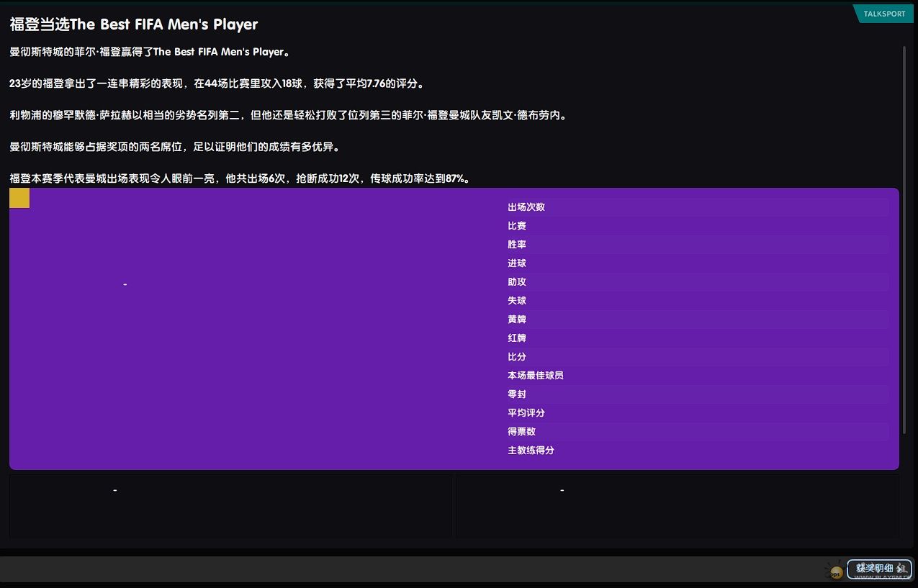The height and width of the screenshot is (588, 918).
Task: Click the yellow club color square
Action: [x=19, y=198]
